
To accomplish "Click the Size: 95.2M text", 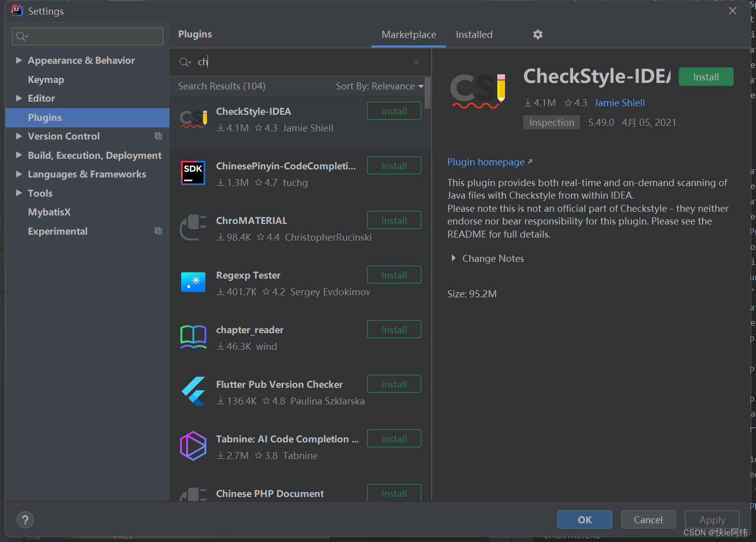I will click(x=472, y=294).
